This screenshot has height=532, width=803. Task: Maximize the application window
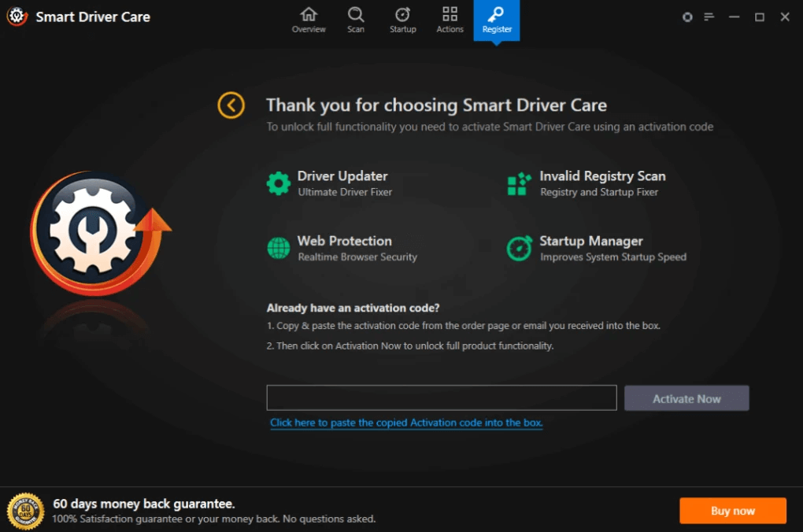[760, 17]
